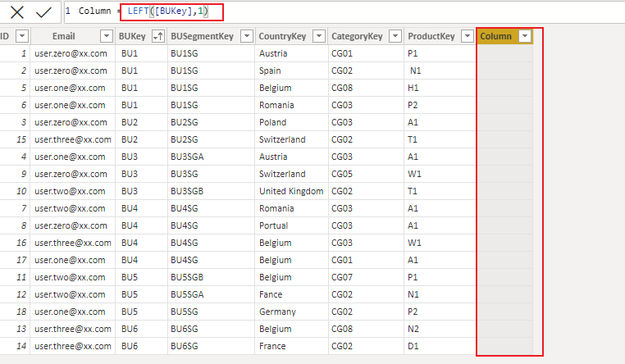
Task: Click the ID 18 cell
Action: point(15,312)
